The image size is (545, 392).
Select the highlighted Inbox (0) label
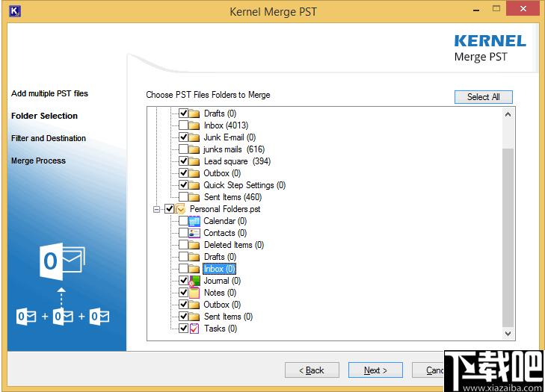(219, 269)
